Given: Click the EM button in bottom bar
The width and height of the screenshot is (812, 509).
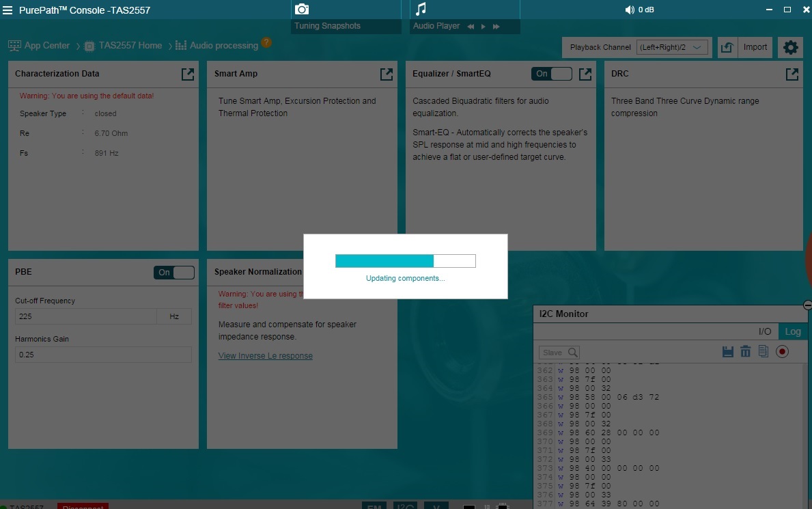Looking at the screenshot, I should tap(374, 506).
